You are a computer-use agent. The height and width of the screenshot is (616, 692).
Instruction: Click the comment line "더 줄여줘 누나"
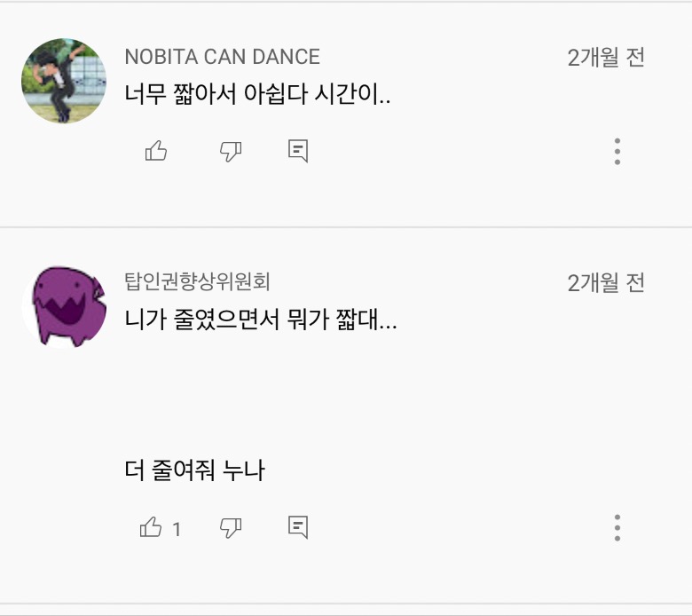tap(195, 470)
